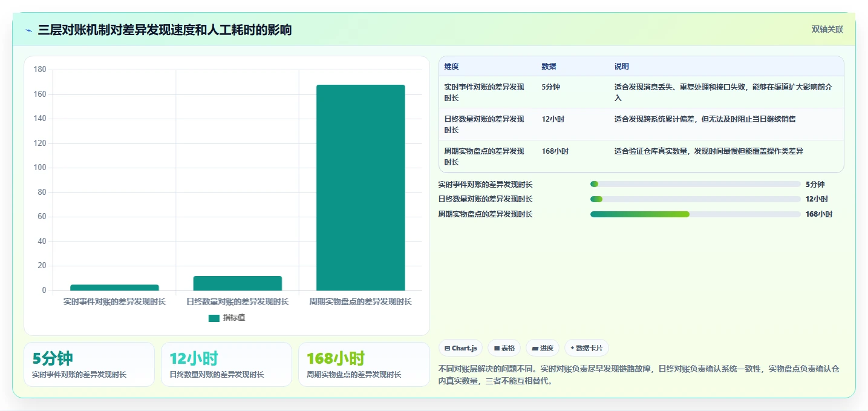Click table row name 周期实物盘点的差异发现时长
This screenshot has width=868, height=411.
pos(485,156)
